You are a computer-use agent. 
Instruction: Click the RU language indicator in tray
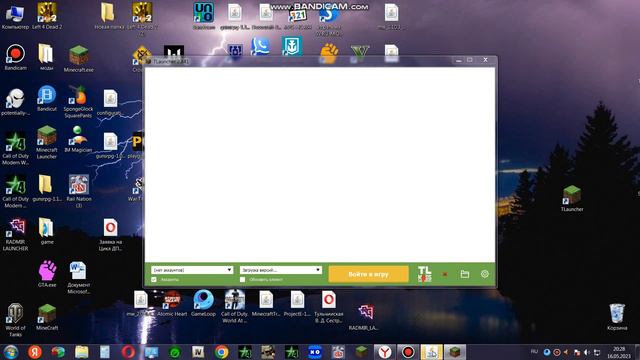[534, 351]
